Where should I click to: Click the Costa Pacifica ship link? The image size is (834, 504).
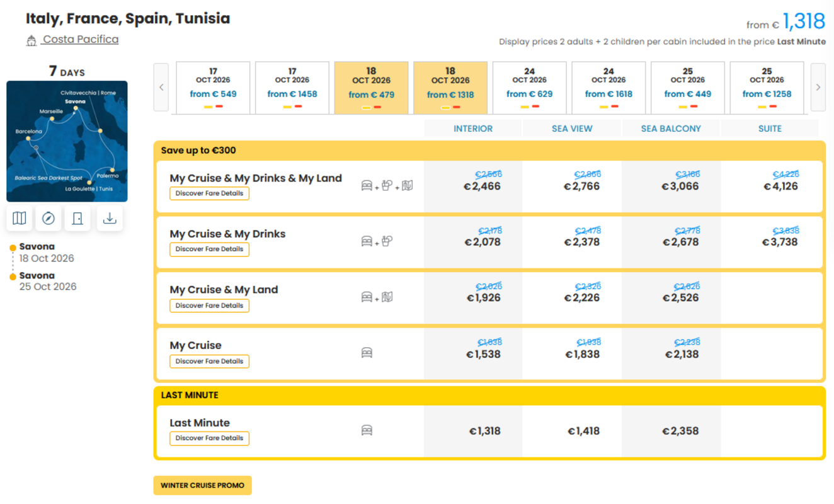[x=81, y=39]
